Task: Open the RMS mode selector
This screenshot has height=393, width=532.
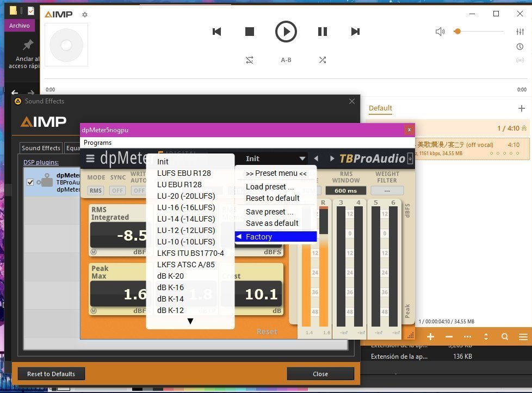Action: pyautogui.click(x=96, y=191)
